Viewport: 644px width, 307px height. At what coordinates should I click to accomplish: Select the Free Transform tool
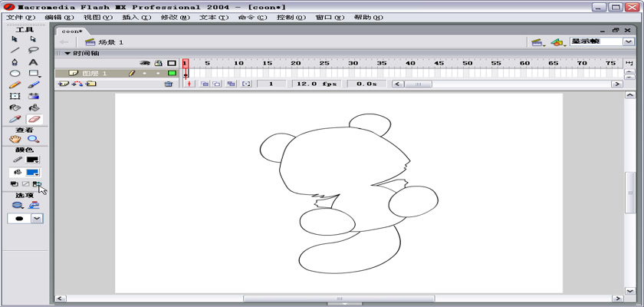click(15, 96)
